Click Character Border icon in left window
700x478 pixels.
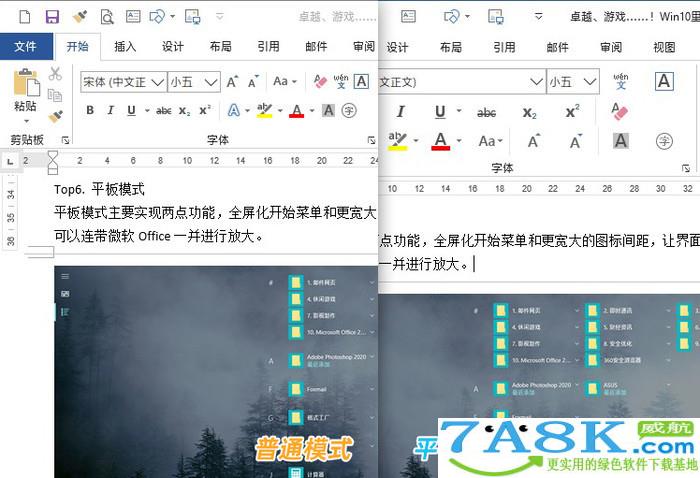(x=361, y=82)
